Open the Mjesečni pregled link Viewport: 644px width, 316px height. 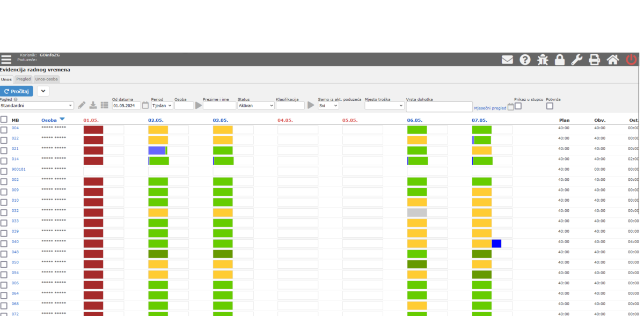tap(490, 108)
